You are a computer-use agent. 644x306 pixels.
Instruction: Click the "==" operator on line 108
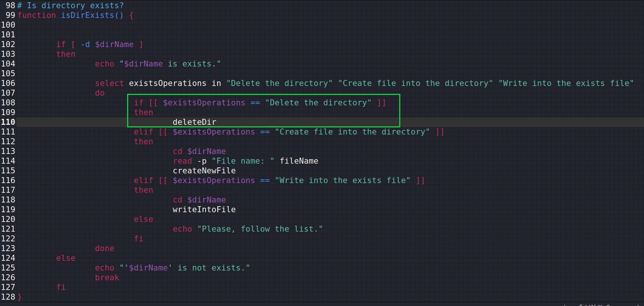point(255,103)
